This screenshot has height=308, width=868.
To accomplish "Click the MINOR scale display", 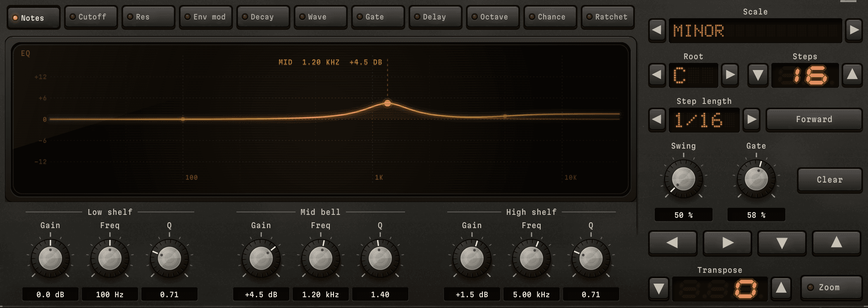I will 755,31.
